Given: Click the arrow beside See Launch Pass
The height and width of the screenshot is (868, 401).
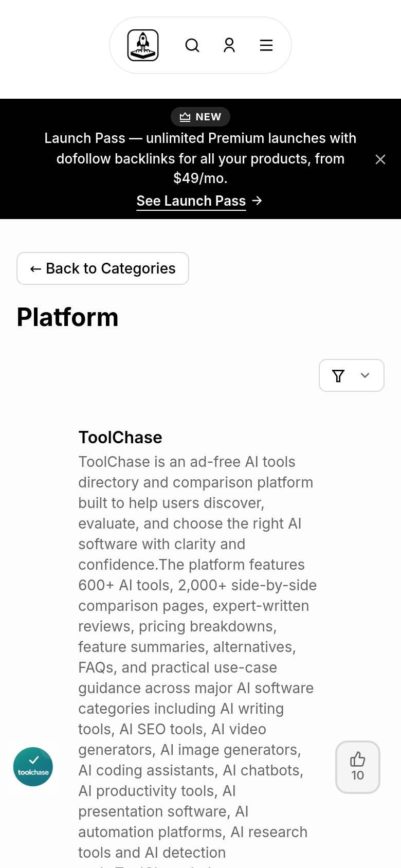Looking at the screenshot, I should click(258, 201).
